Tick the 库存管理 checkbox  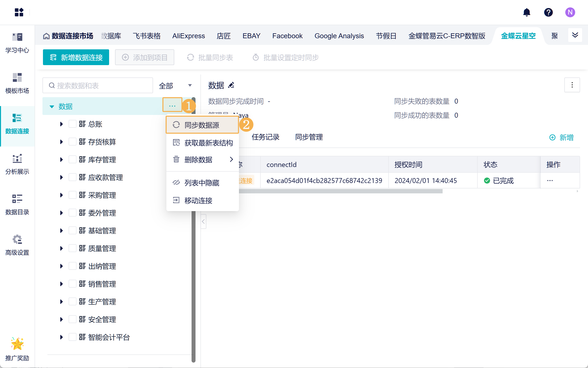tap(72, 159)
